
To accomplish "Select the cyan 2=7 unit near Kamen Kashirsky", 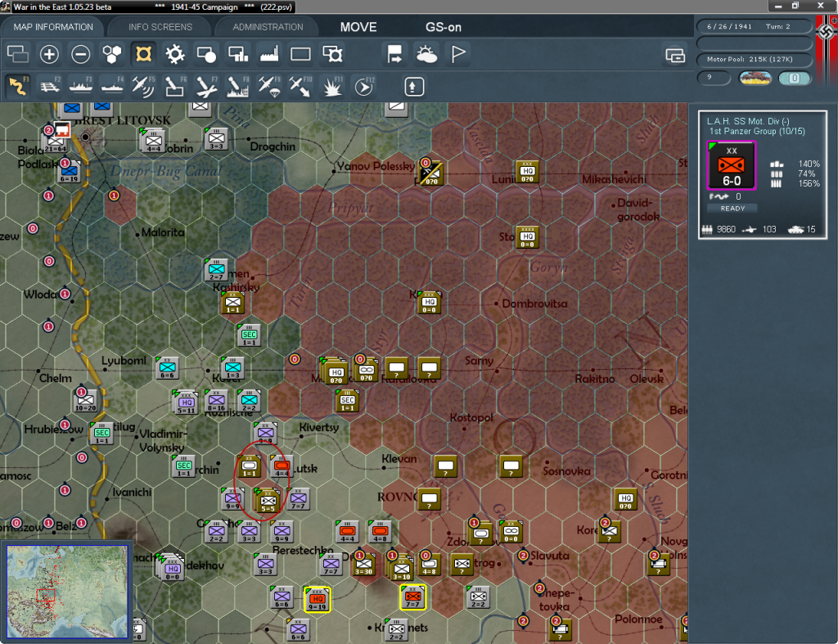I will [216, 270].
